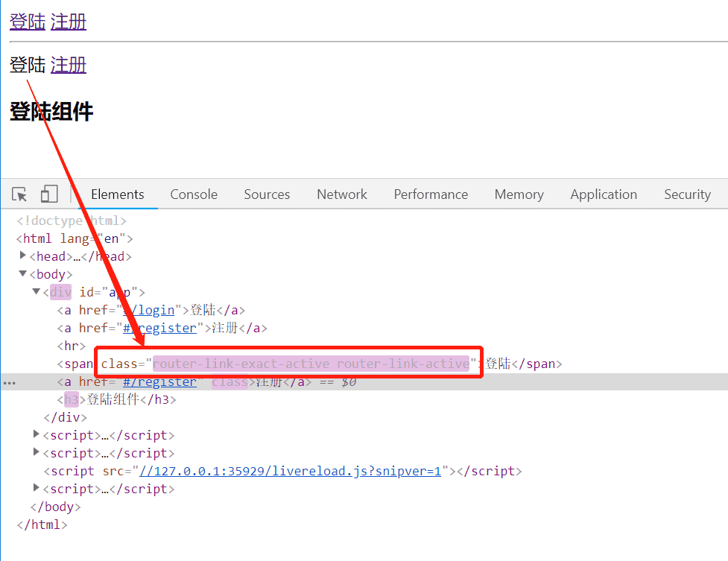Switch to the Elements tab
The image size is (728, 561).
pyautogui.click(x=118, y=194)
